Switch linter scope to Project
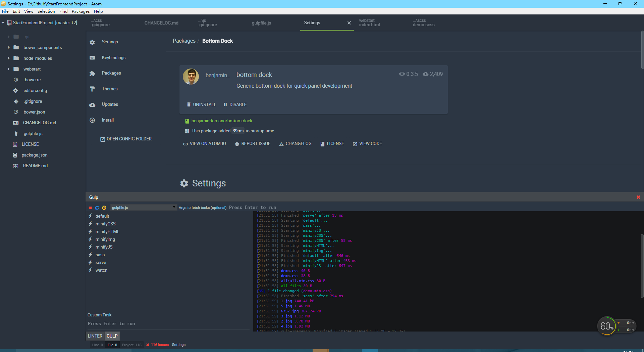This screenshot has height=352, width=644. click(131, 345)
